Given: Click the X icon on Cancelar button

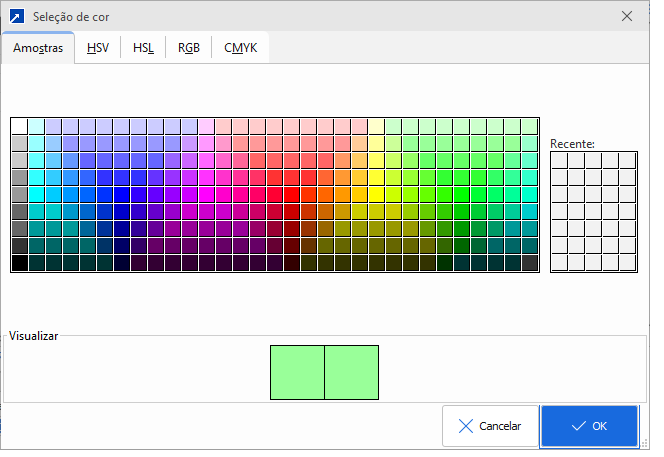Looking at the screenshot, I should pos(466,426).
